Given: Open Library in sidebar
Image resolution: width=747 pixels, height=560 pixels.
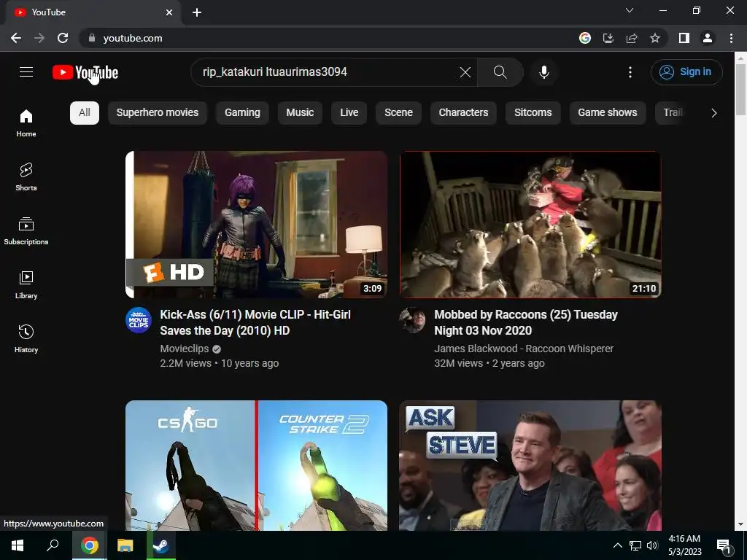Looking at the screenshot, I should coord(26,285).
